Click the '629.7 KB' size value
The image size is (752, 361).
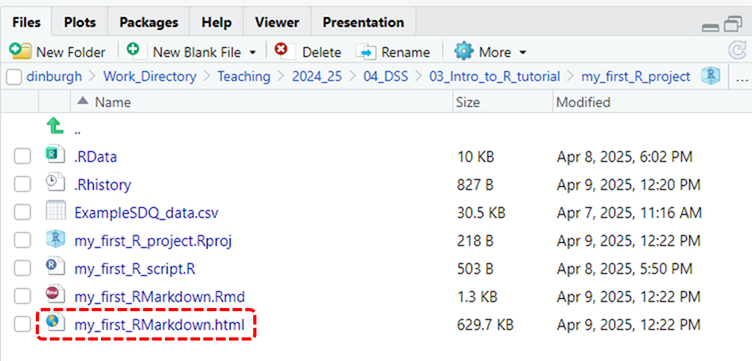pyautogui.click(x=485, y=325)
